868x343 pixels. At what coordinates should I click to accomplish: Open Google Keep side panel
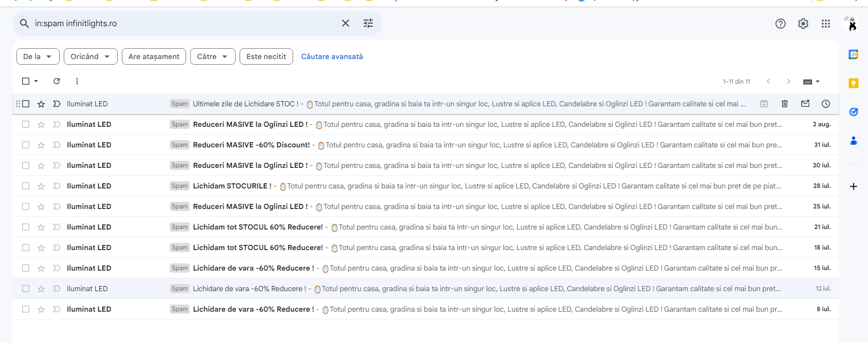tap(853, 83)
